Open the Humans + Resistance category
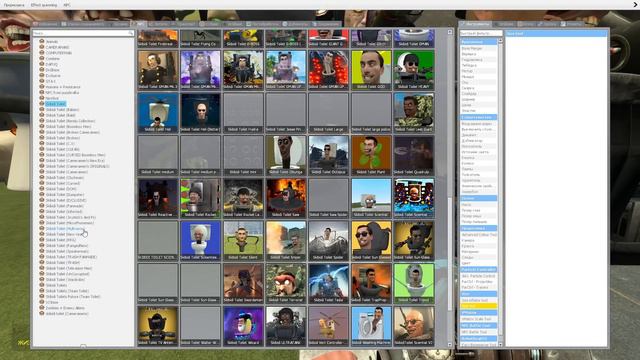The image size is (640, 360). click(x=63, y=87)
